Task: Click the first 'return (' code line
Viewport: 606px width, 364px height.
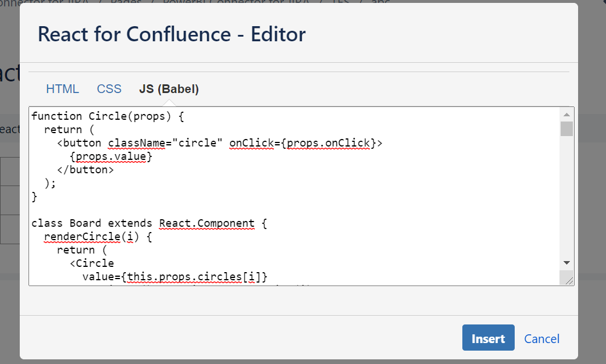Action: tap(69, 130)
